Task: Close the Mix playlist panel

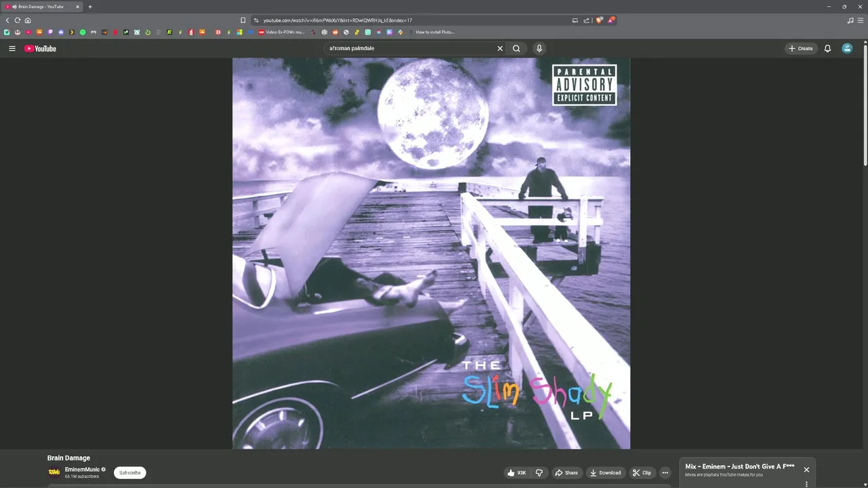Action: [806, 470]
